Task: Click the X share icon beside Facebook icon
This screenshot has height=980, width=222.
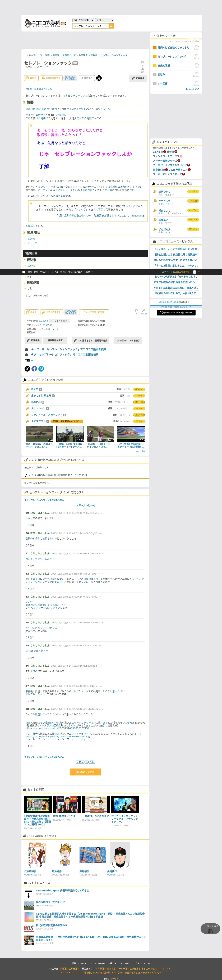Action: point(27,369)
